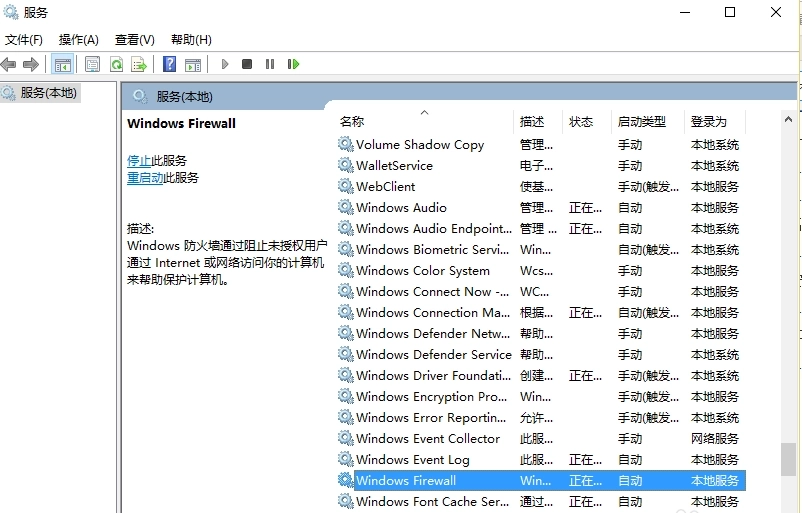802x513 pixels.
Task: Open the 文件(F) menu
Action: click(24, 40)
